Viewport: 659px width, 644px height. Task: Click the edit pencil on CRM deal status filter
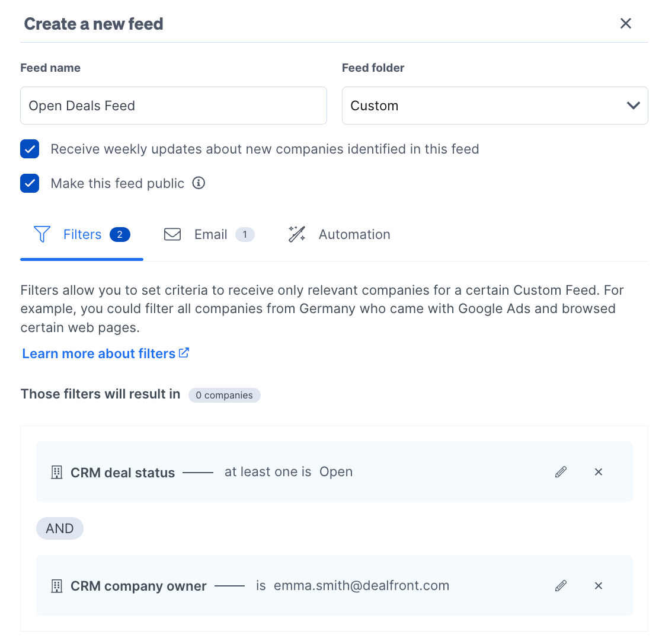click(x=561, y=471)
